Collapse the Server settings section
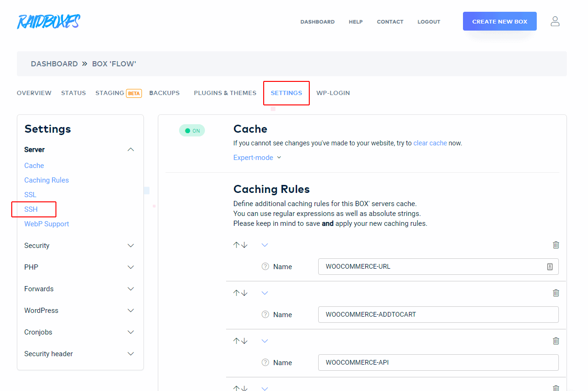This screenshot has height=391, width=588. point(131,150)
